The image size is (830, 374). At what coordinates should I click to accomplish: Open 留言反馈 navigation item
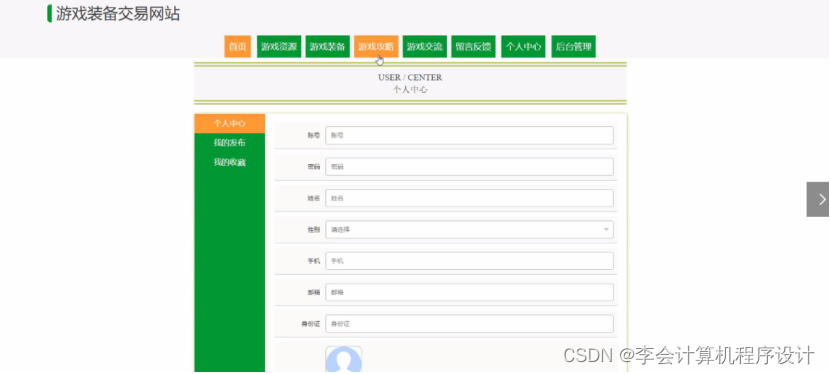point(473,47)
